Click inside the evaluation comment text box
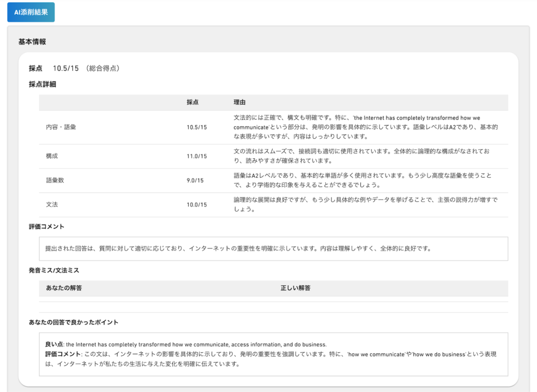 [x=273, y=248]
